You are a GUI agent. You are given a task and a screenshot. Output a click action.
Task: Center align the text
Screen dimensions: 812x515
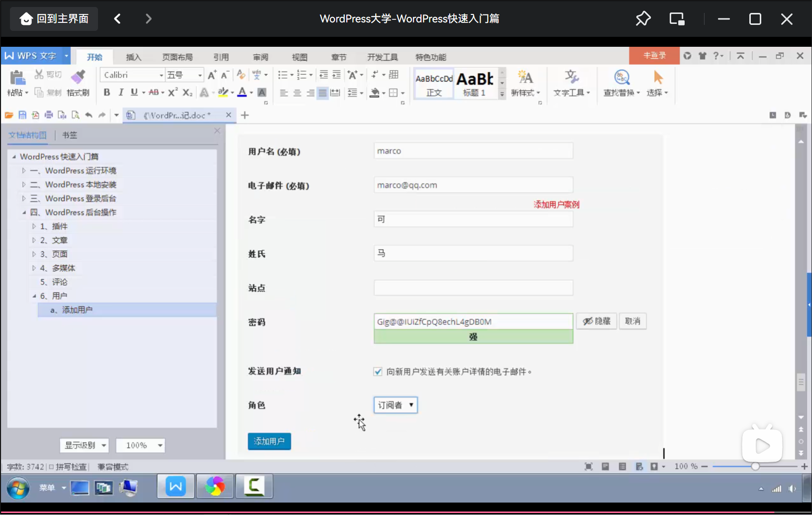[297, 93]
